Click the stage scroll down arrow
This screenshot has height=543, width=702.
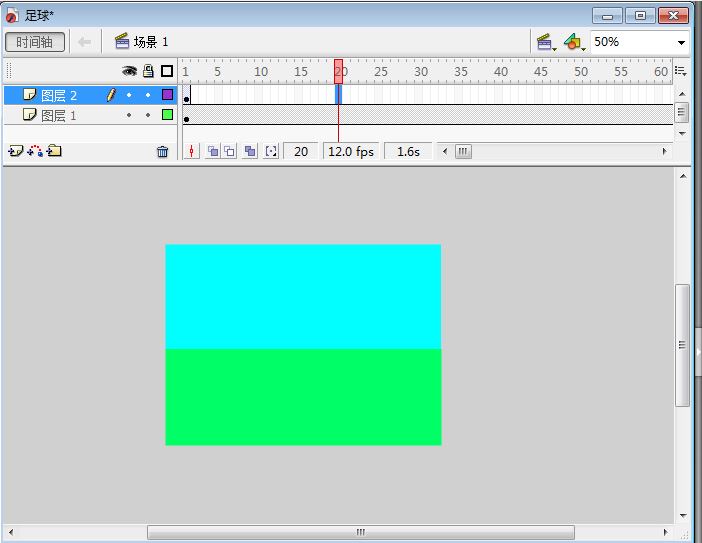coord(683,516)
